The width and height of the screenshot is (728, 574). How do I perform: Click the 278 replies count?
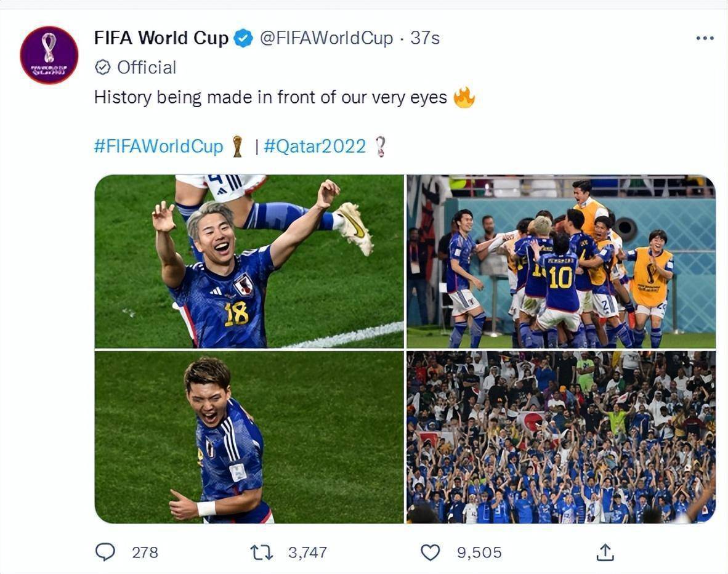click(x=145, y=552)
